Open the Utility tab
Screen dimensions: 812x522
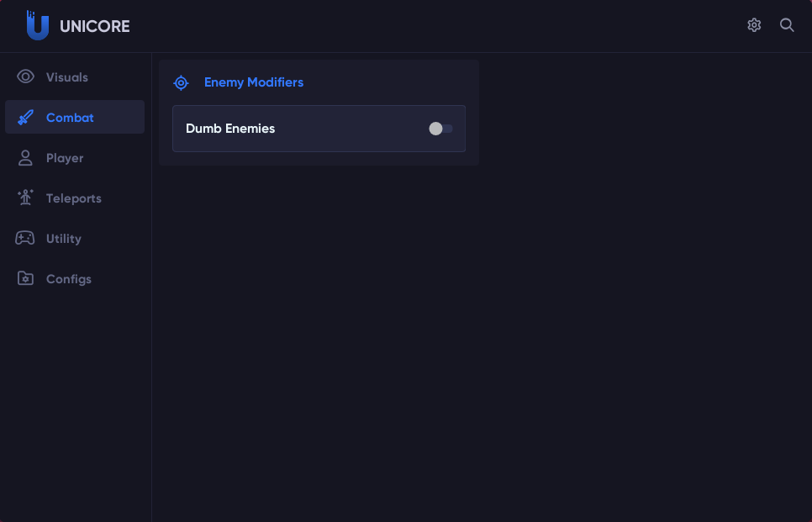tap(64, 239)
